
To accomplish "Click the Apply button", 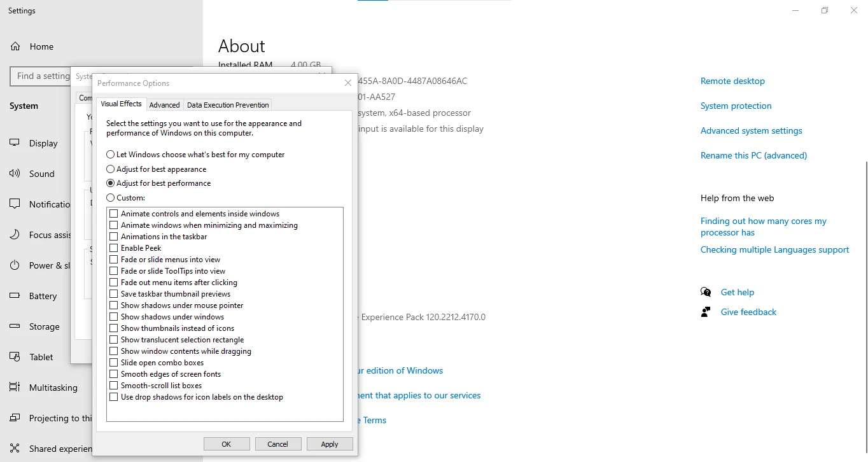I will click(330, 444).
